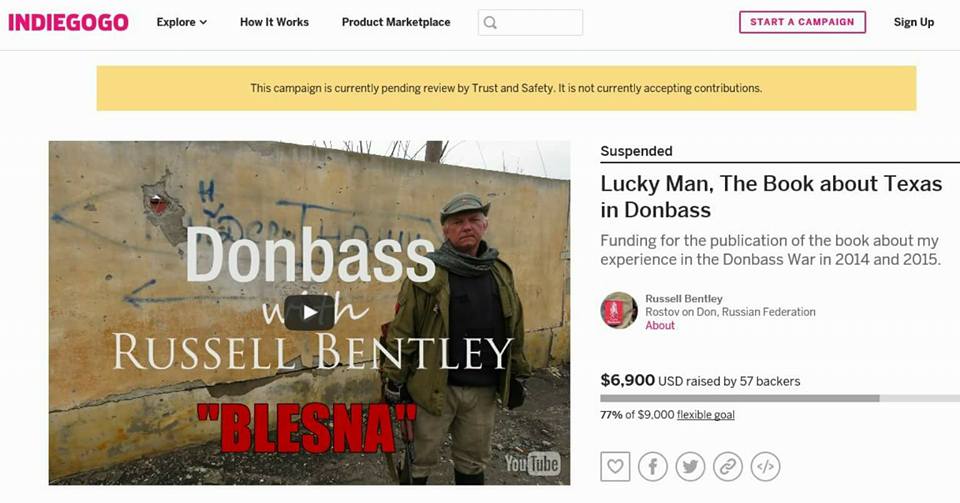Image resolution: width=960 pixels, height=503 pixels.
Task: Focus the header search field
Action: [x=540, y=22]
